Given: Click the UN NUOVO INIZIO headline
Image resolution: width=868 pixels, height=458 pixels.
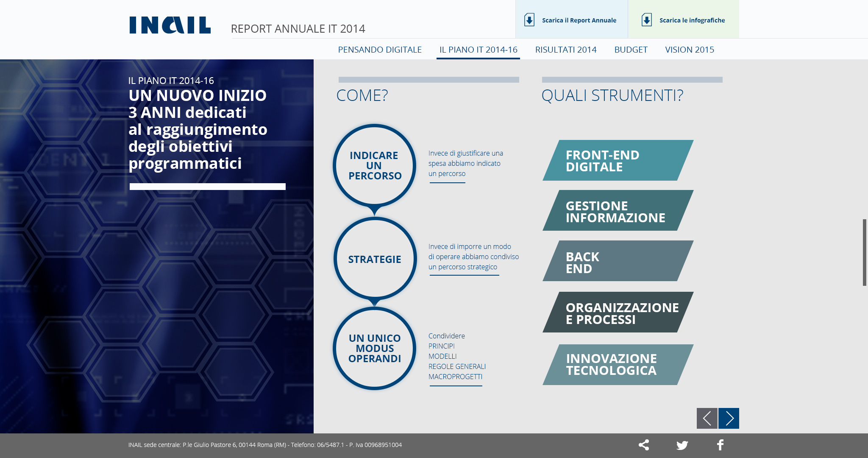Looking at the screenshot, I should [x=198, y=96].
